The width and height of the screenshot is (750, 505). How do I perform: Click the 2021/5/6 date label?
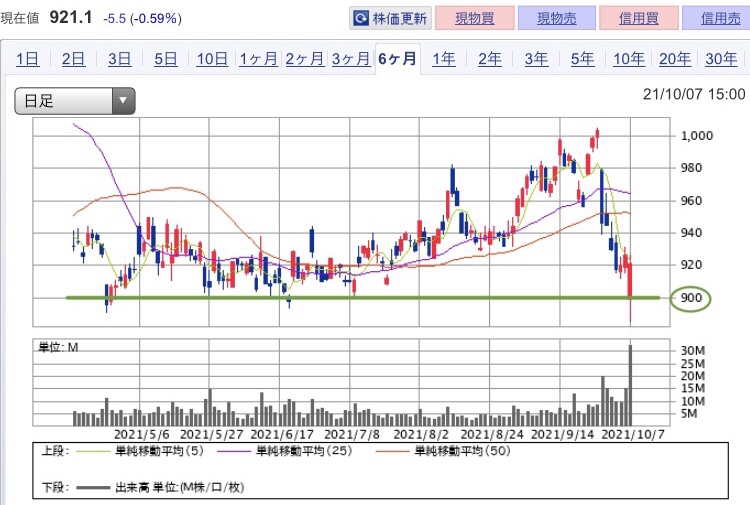pyautogui.click(x=142, y=435)
